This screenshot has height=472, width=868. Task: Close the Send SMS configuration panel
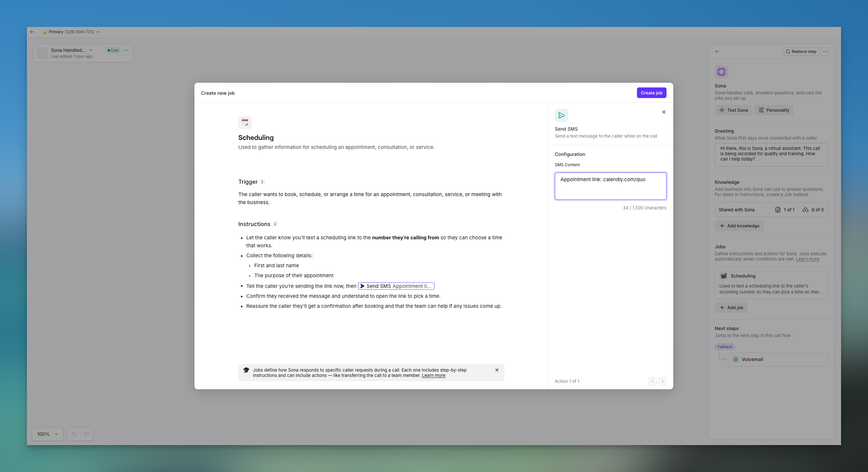(664, 112)
